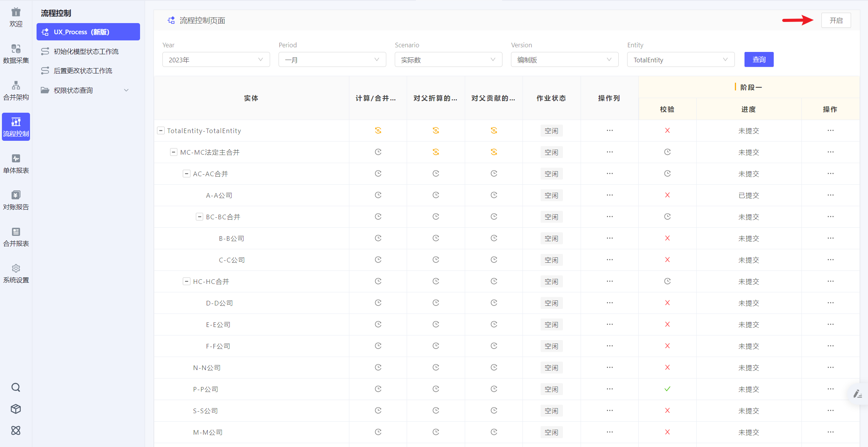Click the orange calculate icon for TotalEntity row

point(378,131)
